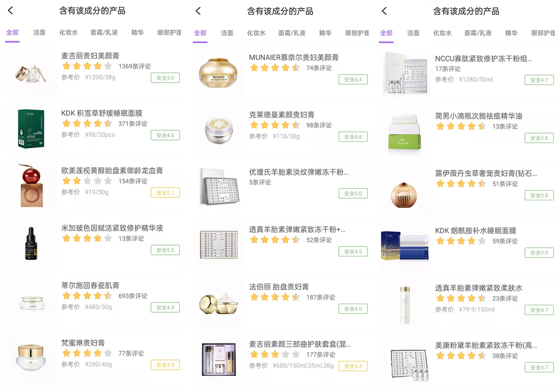Switch to the 精华 tab on the leftmost screen
560x392 pixels.
pos(137,33)
